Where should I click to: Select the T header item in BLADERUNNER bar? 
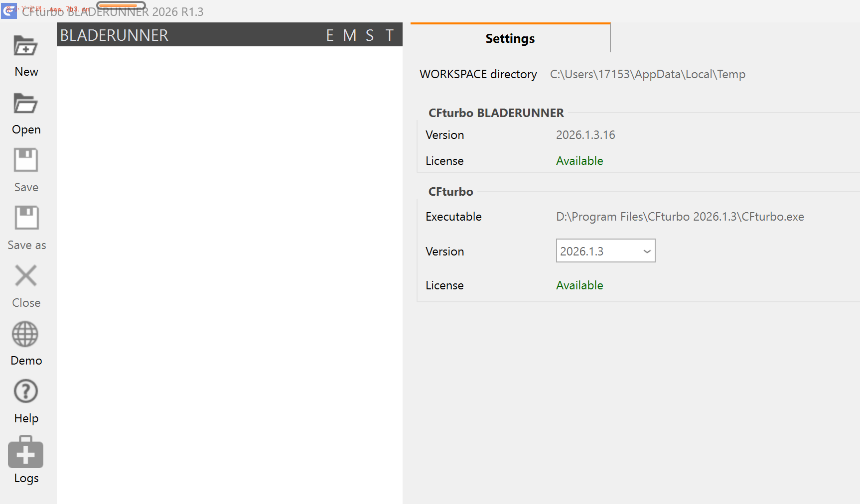pyautogui.click(x=390, y=35)
